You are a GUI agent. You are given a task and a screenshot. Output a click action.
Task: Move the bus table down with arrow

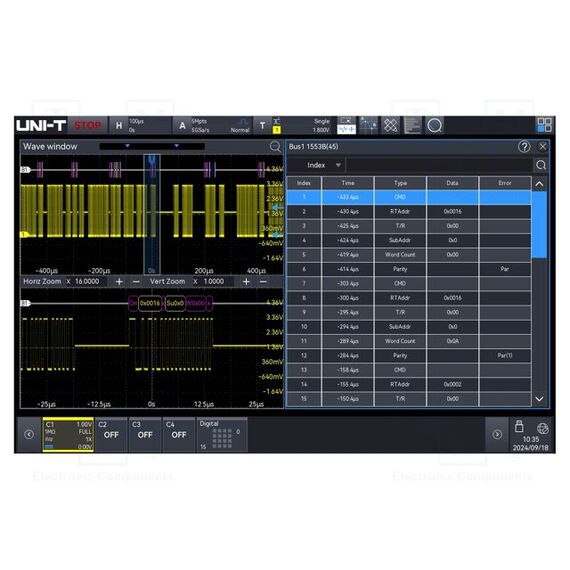[539, 399]
